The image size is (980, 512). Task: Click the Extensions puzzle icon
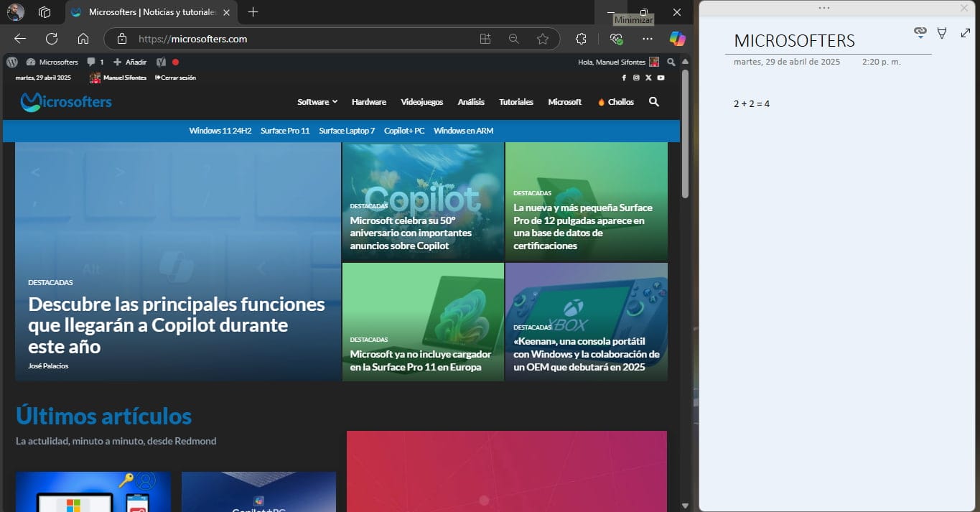[582, 39]
